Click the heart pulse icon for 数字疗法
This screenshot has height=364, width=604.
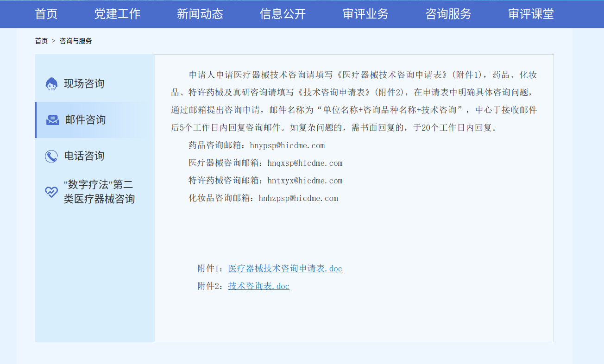pos(51,192)
